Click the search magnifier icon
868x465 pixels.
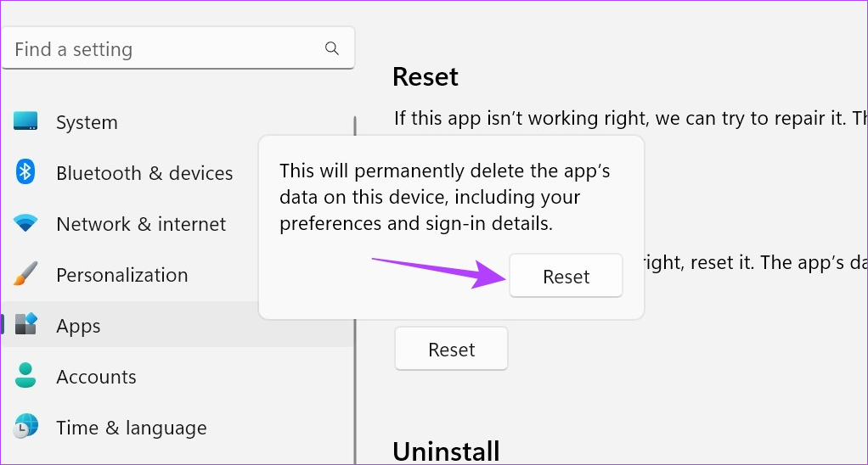click(331, 48)
